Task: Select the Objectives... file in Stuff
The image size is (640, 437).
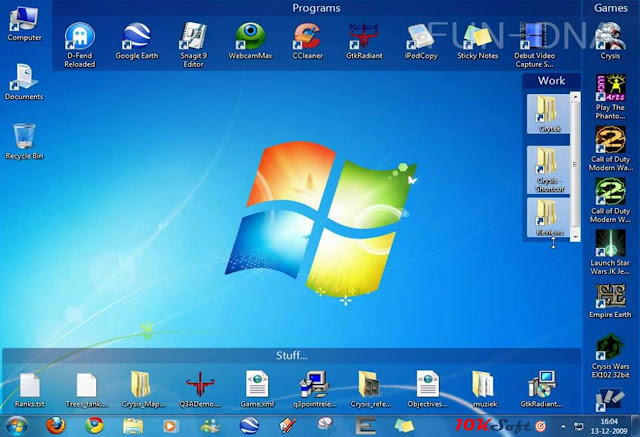Action: tap(427, 390)
